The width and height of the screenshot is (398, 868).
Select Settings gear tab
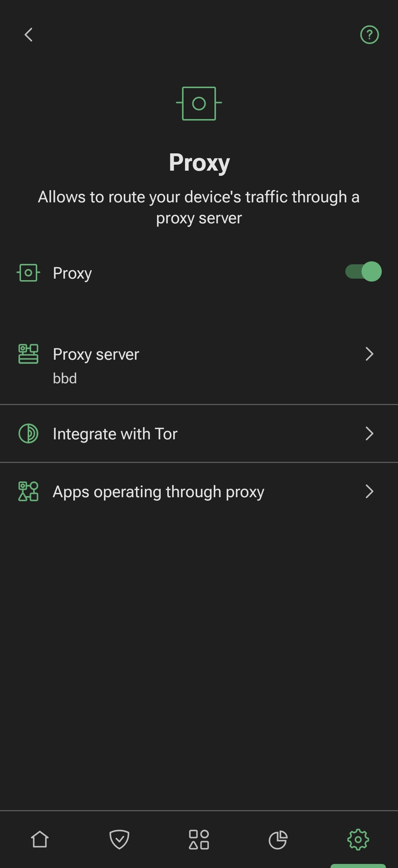(x=358, y=840)
